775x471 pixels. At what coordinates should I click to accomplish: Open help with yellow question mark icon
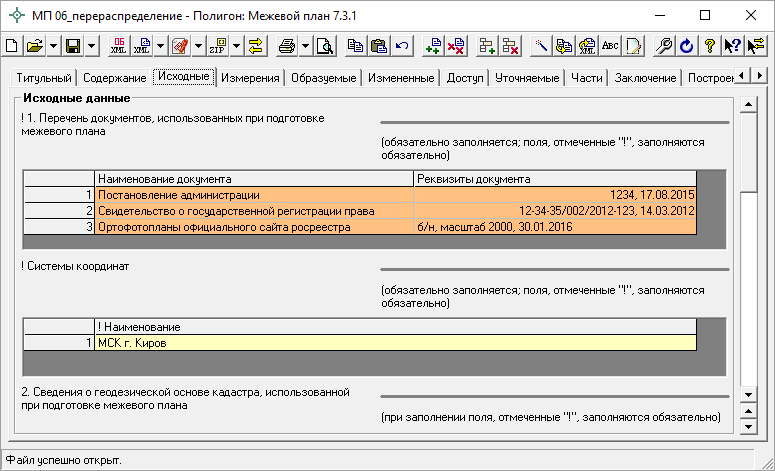[710, 46]
